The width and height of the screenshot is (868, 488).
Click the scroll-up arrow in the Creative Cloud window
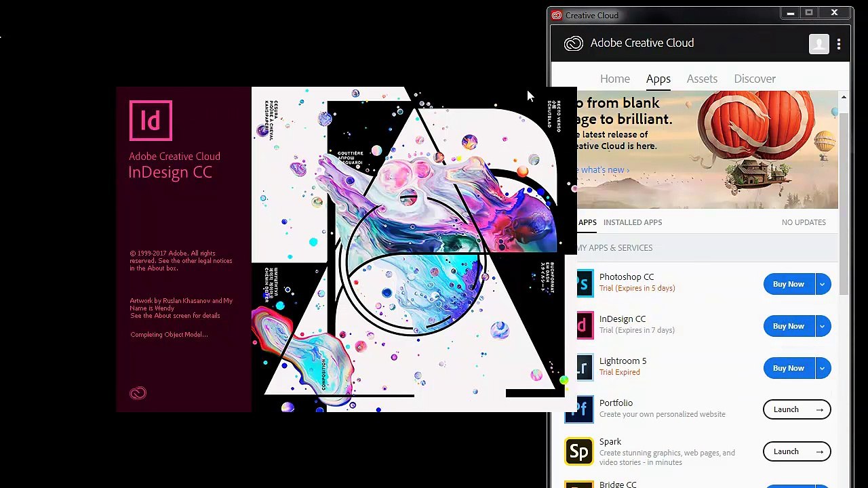(844, 98)
